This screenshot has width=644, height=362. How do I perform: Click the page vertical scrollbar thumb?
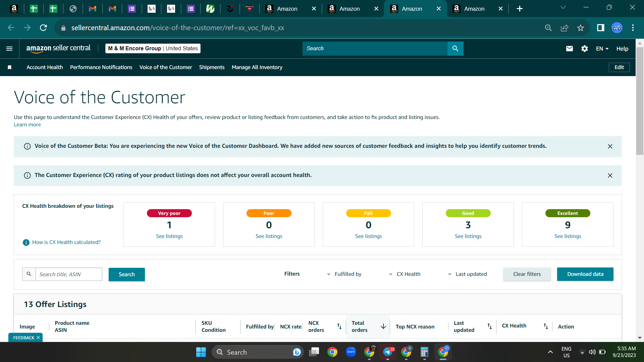point(640,101)
